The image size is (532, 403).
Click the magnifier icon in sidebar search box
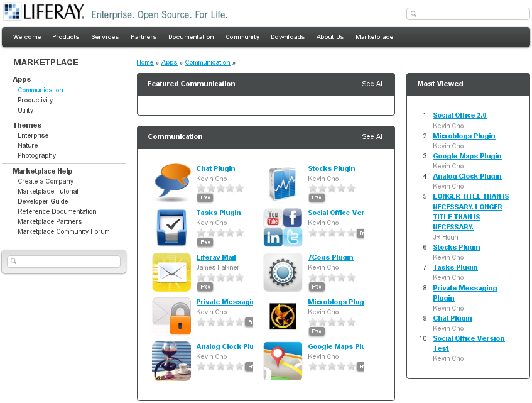[14, 261]
